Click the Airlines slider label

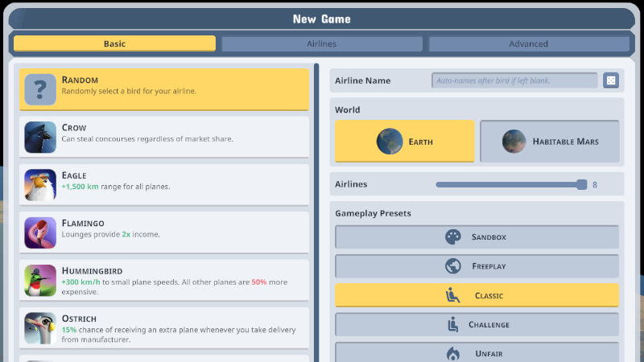tap(351, 184)
